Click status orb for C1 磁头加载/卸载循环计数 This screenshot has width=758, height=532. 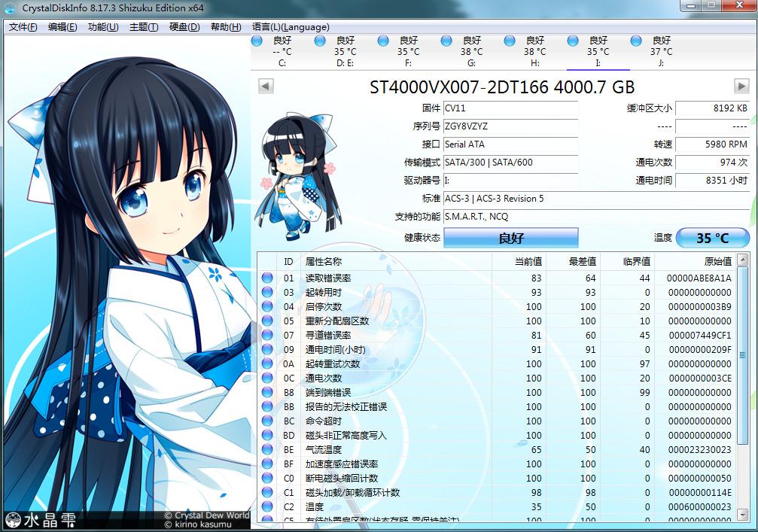coord(267,492)
